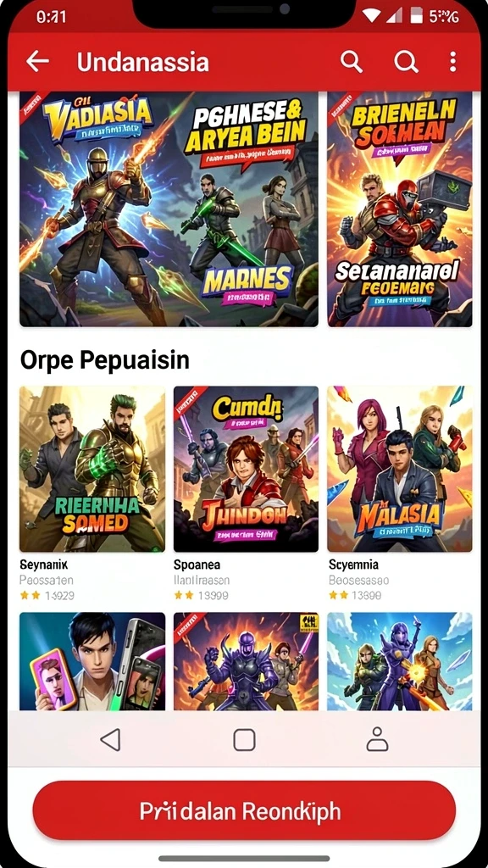
Task: Select the thumbnail of man holding phones
Action: [91, 661]
